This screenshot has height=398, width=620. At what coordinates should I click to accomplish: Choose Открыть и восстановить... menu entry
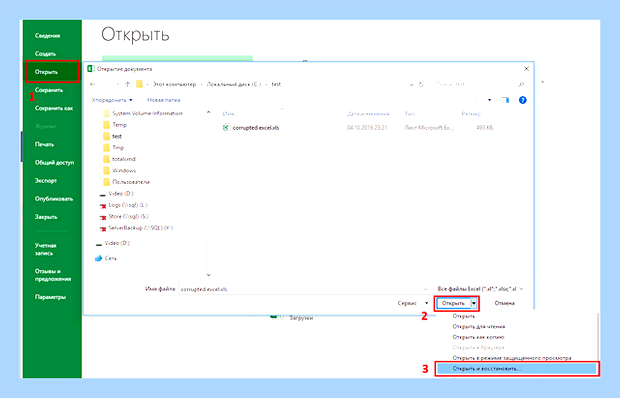coord(516,368)
